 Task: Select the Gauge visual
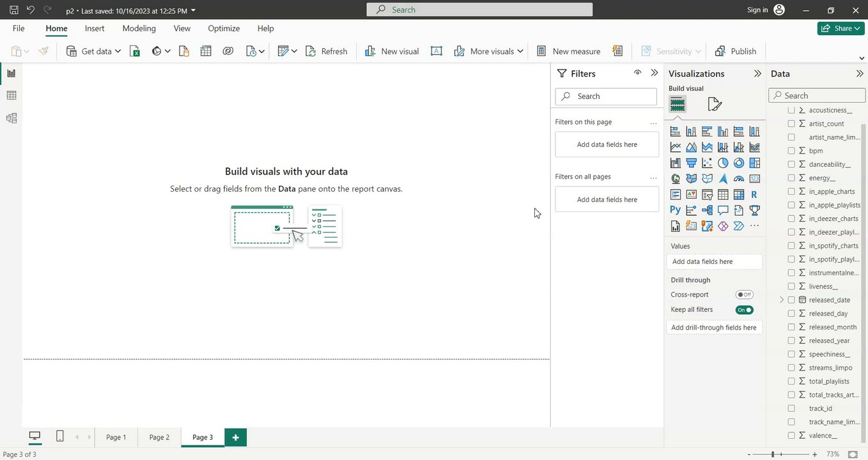[x=739, y=179]
